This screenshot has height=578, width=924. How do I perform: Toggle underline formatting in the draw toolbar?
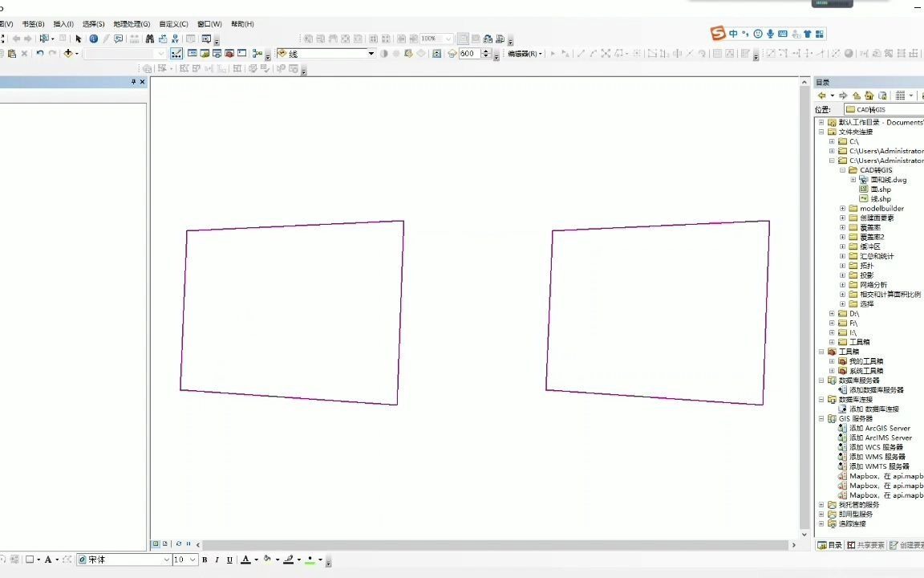tap(229, 560)
